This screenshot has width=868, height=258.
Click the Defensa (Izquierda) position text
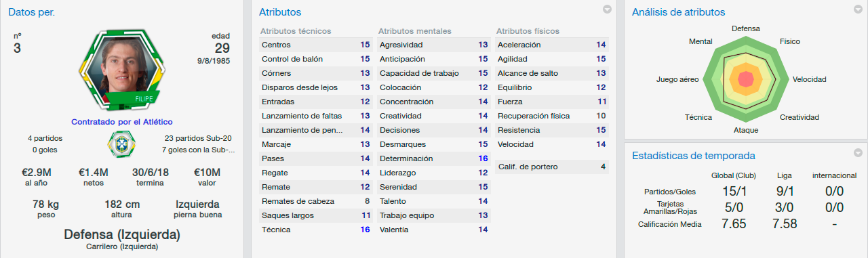[121, 235]
